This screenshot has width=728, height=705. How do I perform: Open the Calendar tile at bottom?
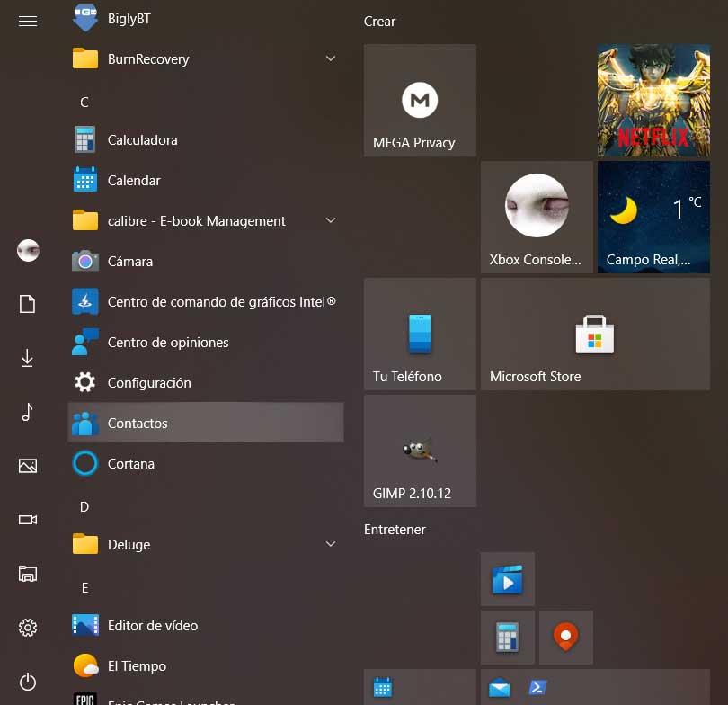tap(420, 687)
